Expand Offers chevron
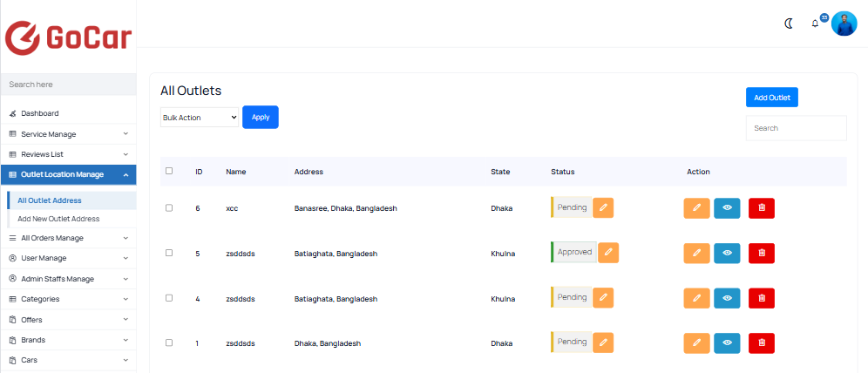868x373 pixels. (125, 320)
